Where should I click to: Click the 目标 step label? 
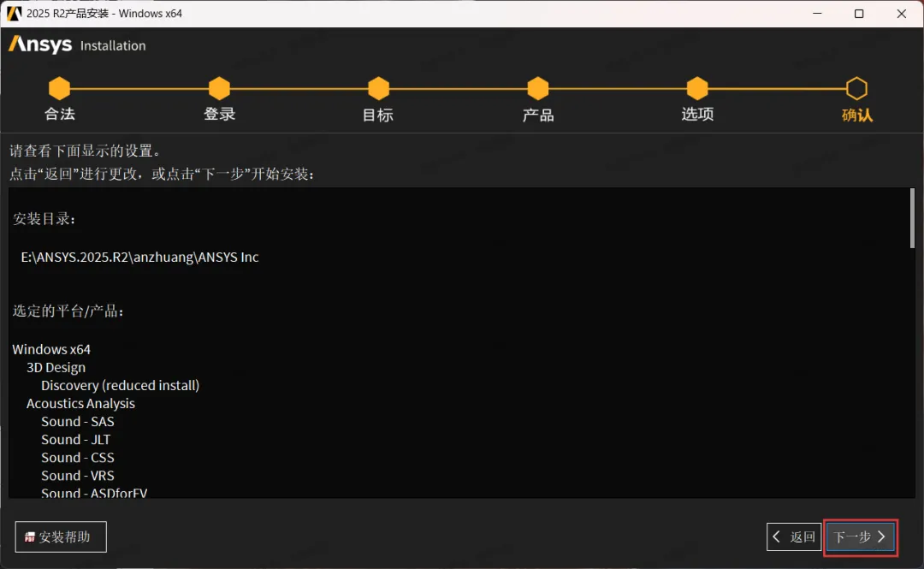[x=378, y=115]
